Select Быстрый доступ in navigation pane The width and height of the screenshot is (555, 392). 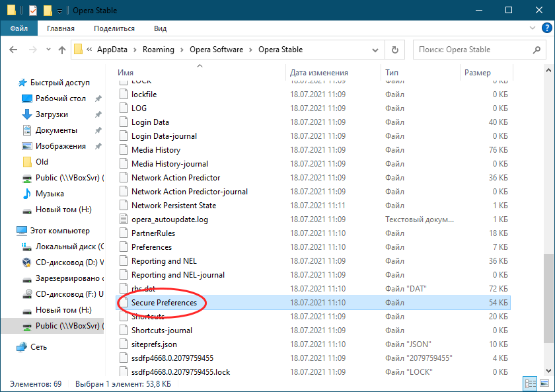pos(60,83)
